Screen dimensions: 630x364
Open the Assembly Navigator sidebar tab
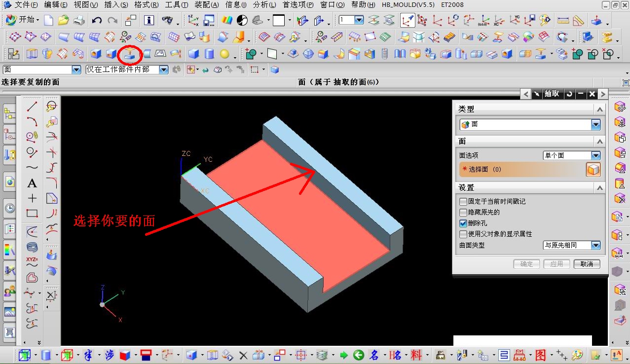pos(10,114)
